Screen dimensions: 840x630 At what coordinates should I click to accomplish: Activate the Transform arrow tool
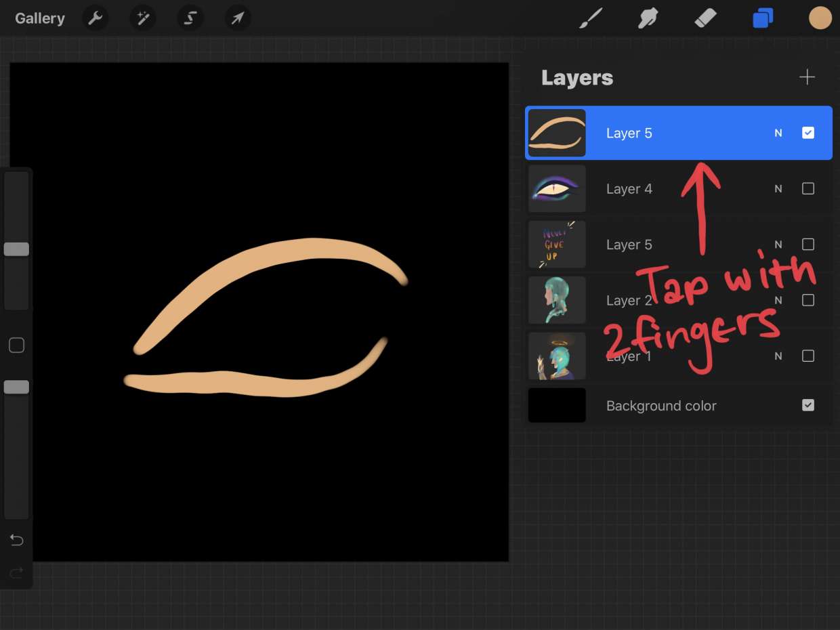tap(238, 18)
